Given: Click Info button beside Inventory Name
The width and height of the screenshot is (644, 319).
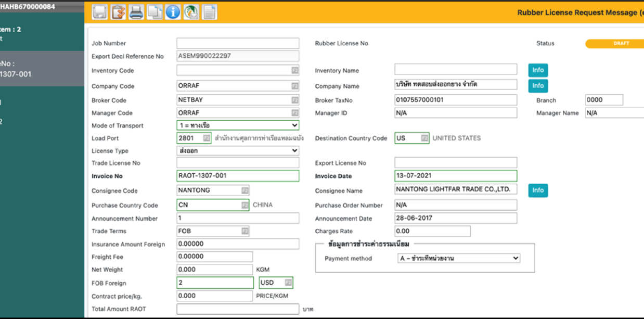Looking at the screenshot, I should point(538,70).
